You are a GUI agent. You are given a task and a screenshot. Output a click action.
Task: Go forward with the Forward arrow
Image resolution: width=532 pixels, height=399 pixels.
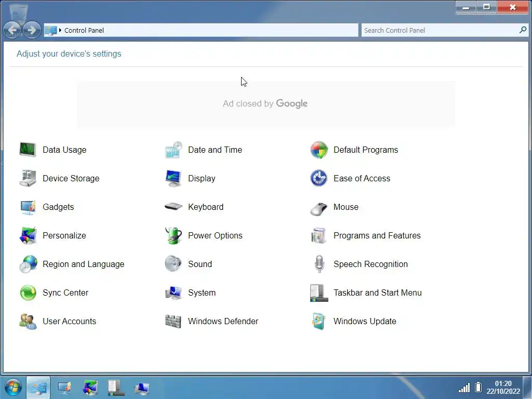(x=32, y=30)
